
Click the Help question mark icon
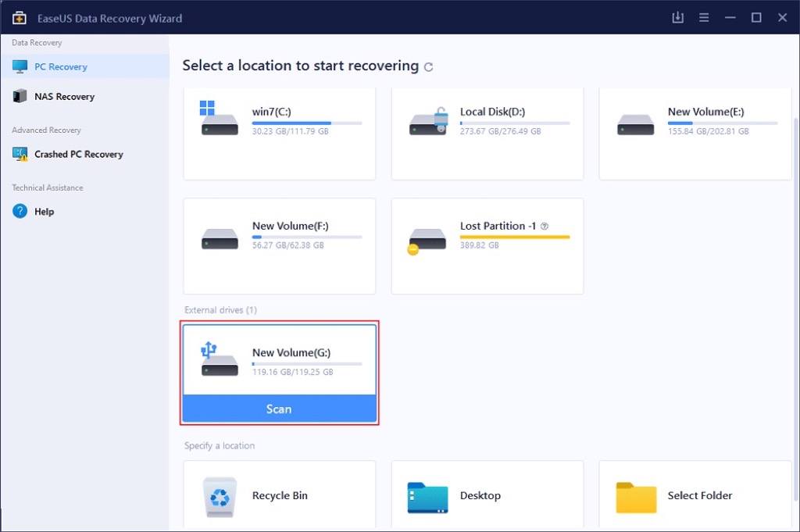click(x=20, y=212)
